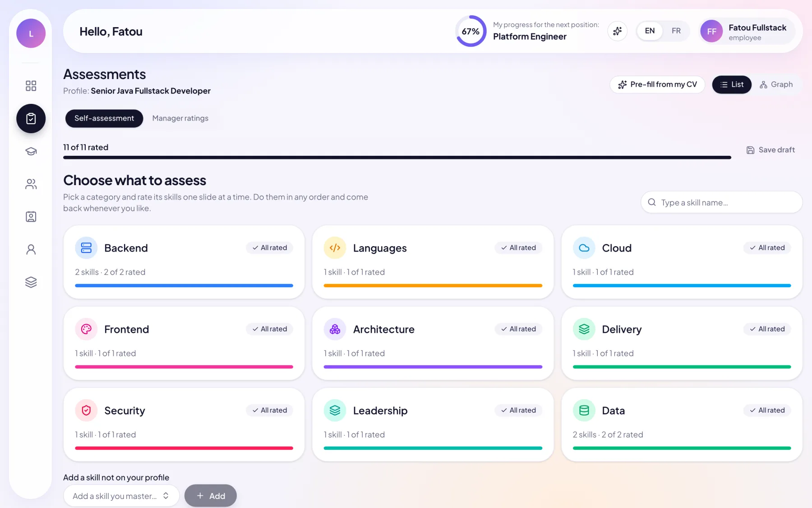
Task: Open the Delivery category card title
Action: tap(622, 329)
